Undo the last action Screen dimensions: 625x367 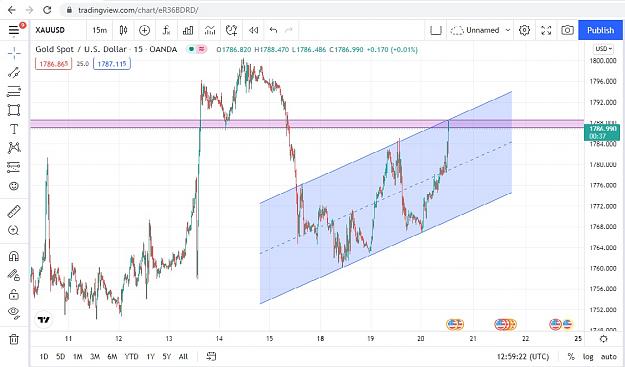click(273, 30)
